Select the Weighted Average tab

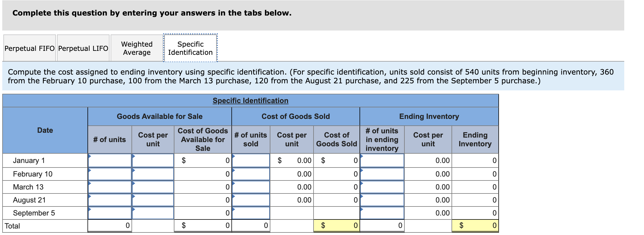pos(137,48)
